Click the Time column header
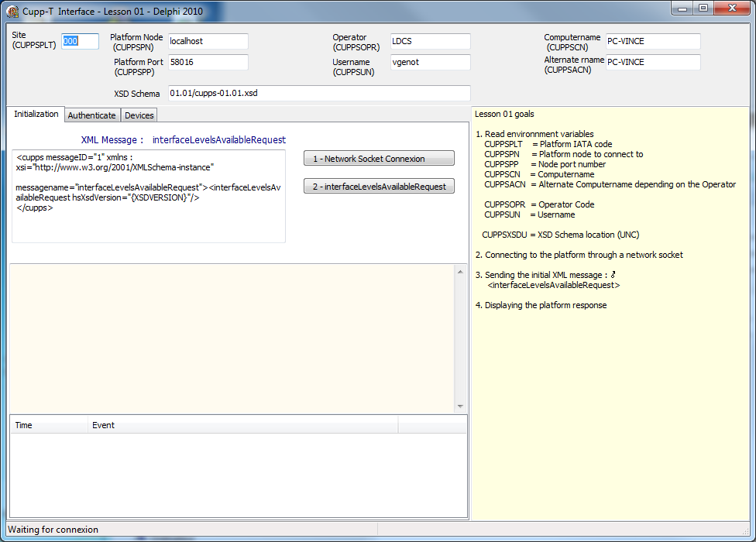Viewport: 756px width, 542px height. point(48,425)
